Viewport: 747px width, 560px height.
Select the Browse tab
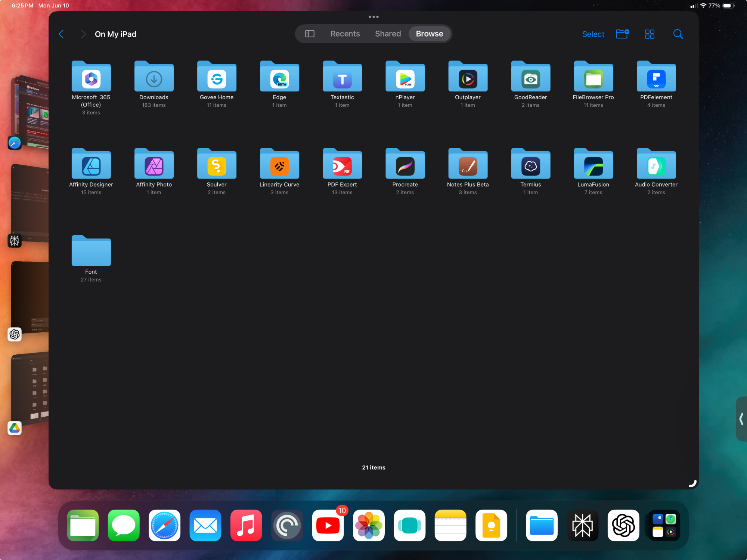click(430, 34)
